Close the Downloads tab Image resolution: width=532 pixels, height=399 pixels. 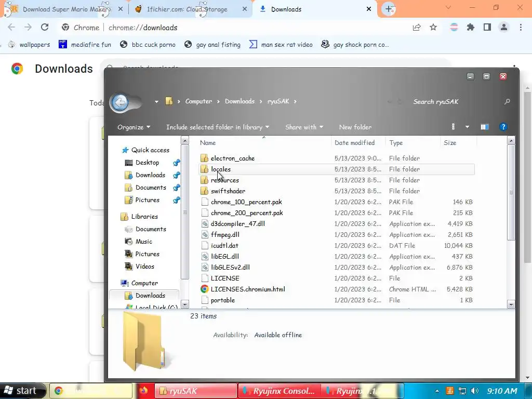369,9
